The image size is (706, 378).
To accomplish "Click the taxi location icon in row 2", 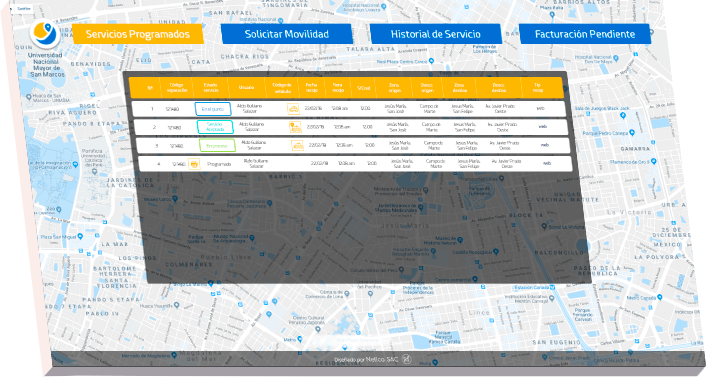I will 295,127.
